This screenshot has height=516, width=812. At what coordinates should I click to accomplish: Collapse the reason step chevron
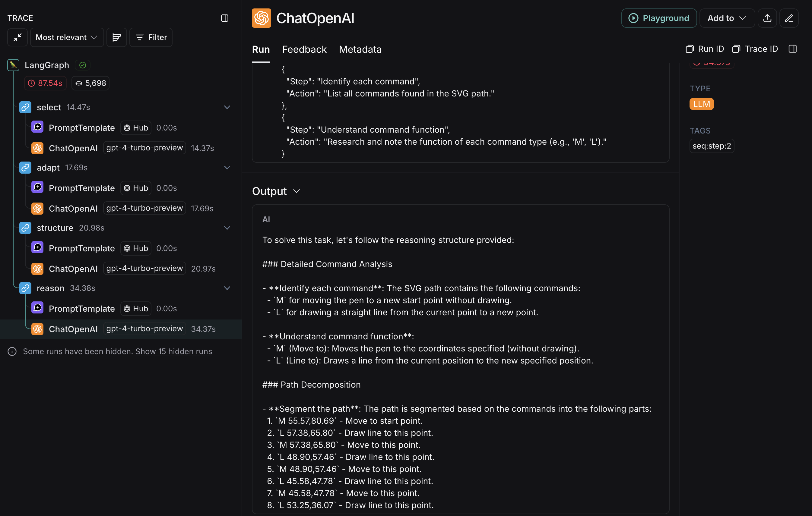[x=227, y=288]
